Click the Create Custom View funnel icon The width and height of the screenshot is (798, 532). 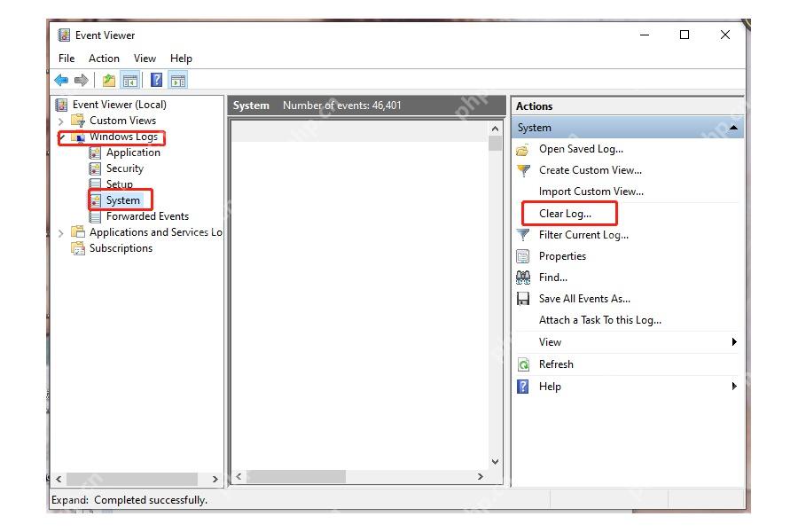tap(522, 170)
